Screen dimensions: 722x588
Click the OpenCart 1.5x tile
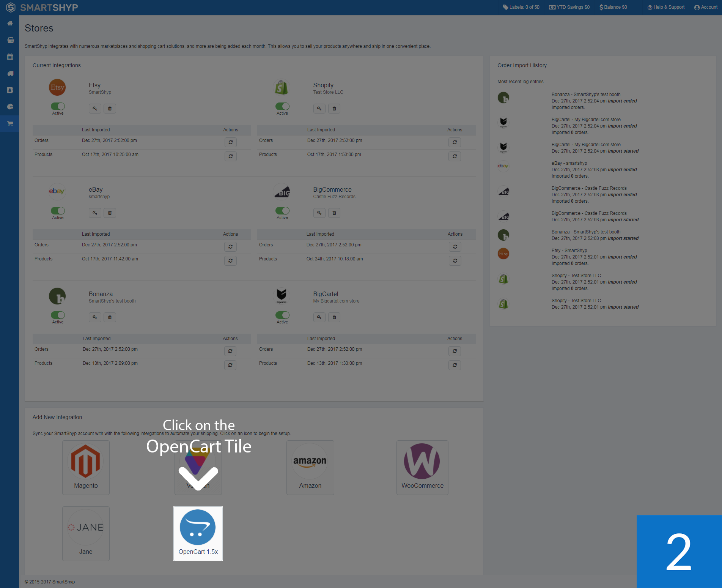pos(198,534)
